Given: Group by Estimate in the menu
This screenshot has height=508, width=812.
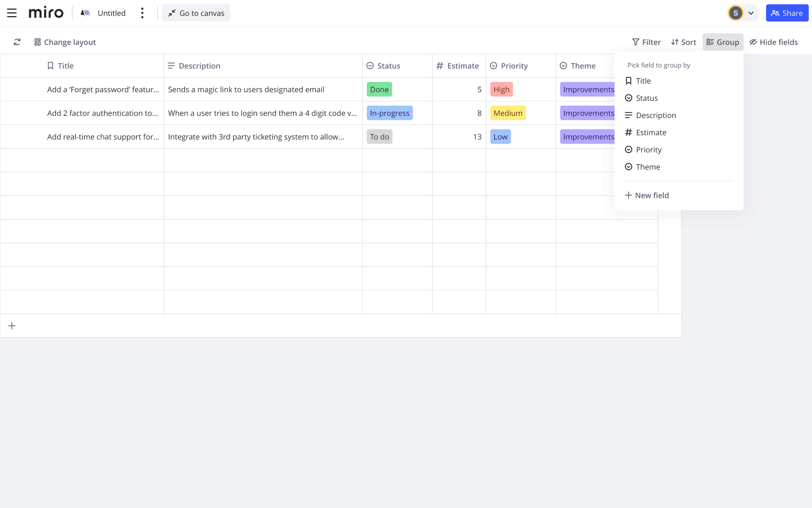Looking at the screenshot, I should pyautogui.click(x=678, y=133).
